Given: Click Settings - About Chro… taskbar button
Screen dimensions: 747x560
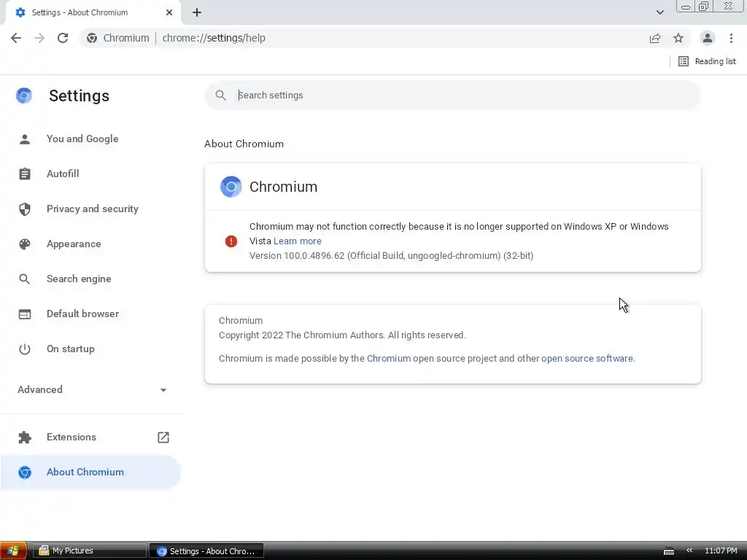Looking at the screenshot, I should pos(206,551).
